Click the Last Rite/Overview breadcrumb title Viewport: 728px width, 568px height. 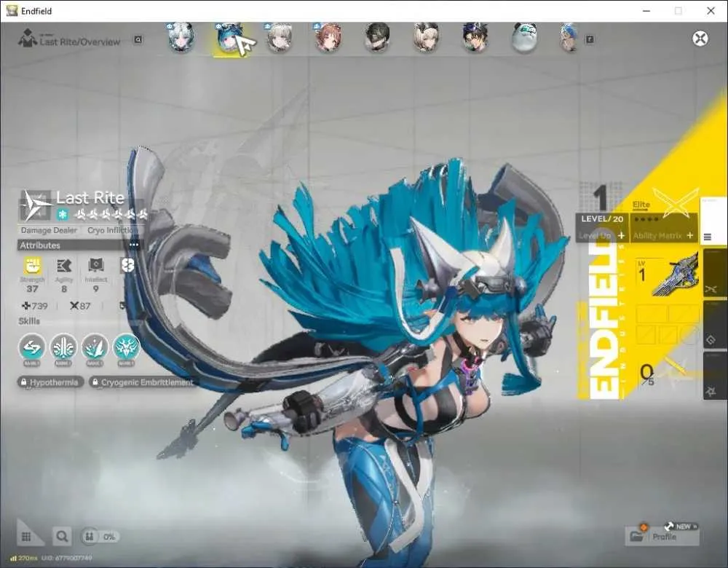80,42
